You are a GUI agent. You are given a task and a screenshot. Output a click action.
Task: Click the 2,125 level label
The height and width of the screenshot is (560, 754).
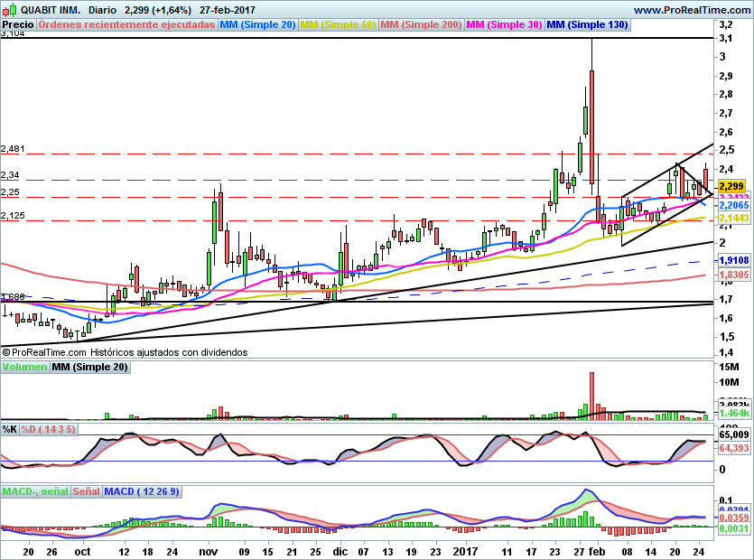13,216
